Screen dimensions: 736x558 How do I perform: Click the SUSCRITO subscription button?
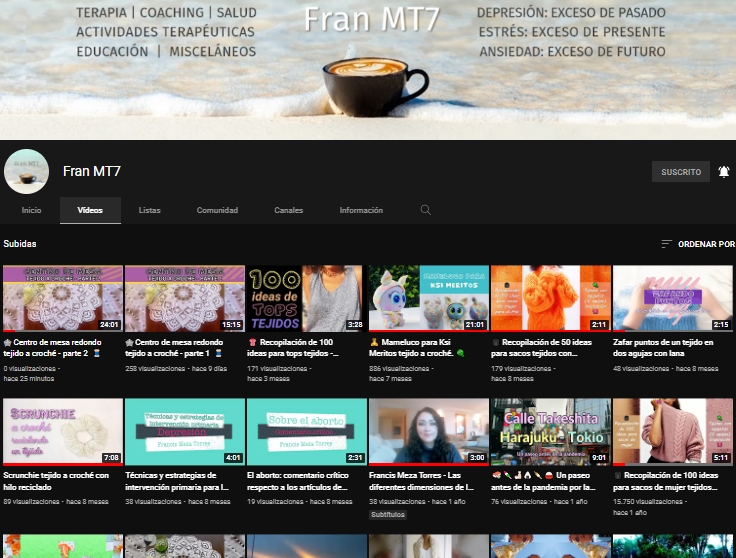coord(681,172)
